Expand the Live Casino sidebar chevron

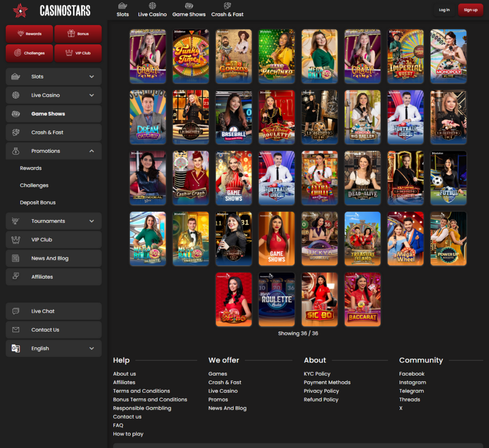click(92, 95)
